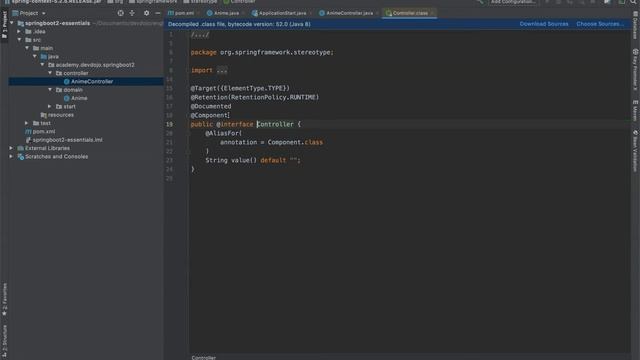Close the Controller.class tab

point(433,13)
